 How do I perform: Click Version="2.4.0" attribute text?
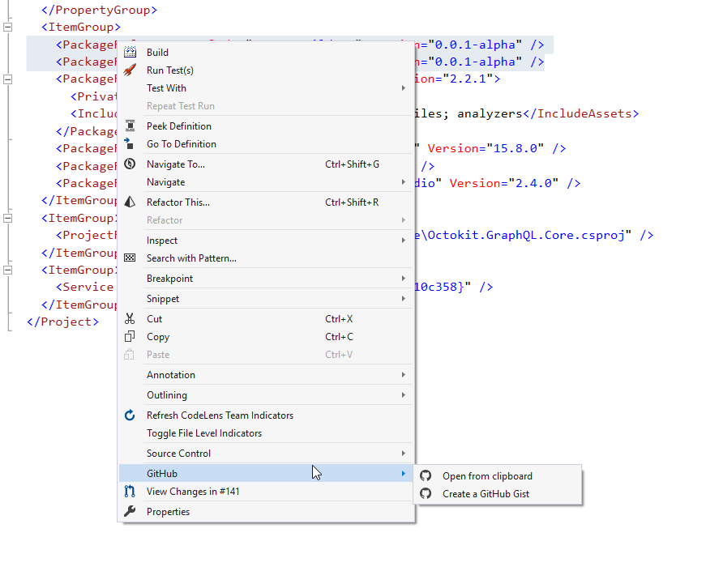click(504, 183)
